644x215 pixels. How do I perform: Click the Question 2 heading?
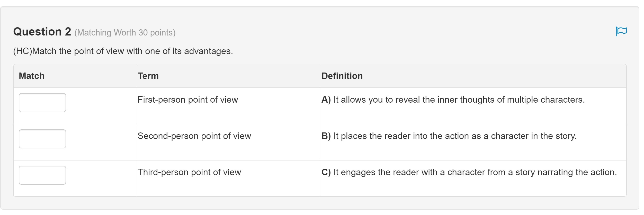42,32
